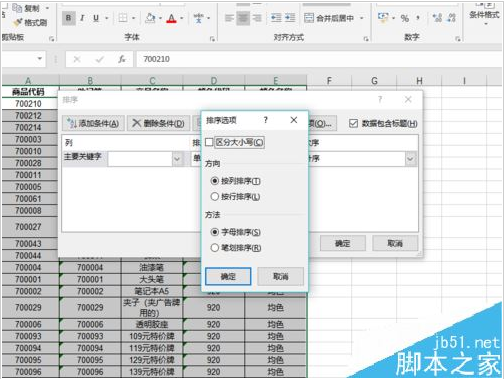Decrease indent

tap(276, 18)
